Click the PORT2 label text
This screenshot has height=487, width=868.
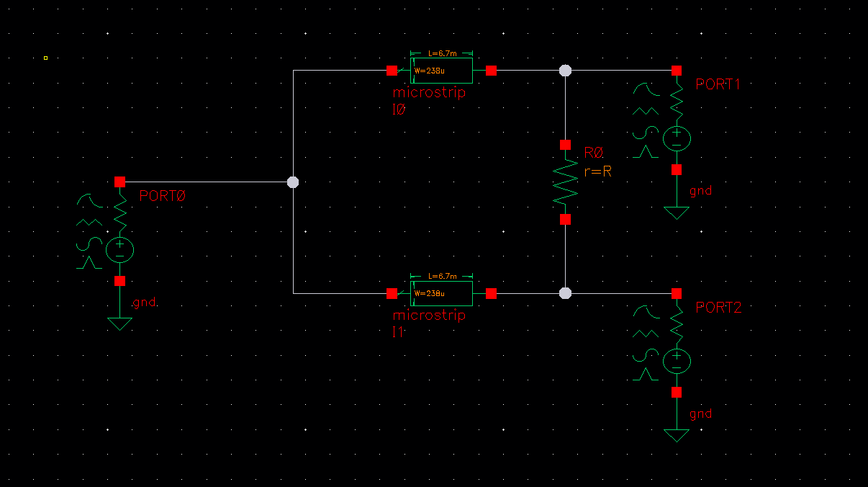(718, 308)
